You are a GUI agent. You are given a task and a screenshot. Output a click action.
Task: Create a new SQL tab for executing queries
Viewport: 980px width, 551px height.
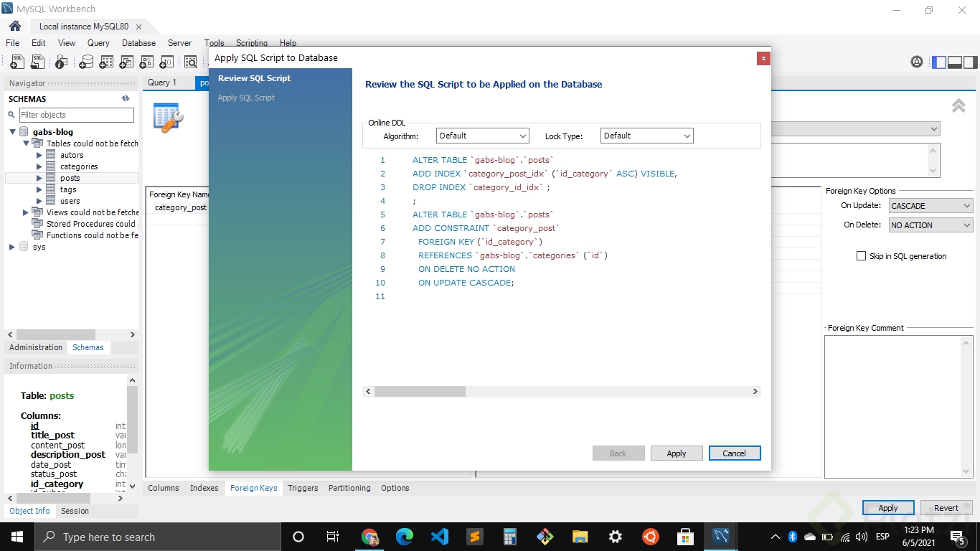(x=17, y=62)
